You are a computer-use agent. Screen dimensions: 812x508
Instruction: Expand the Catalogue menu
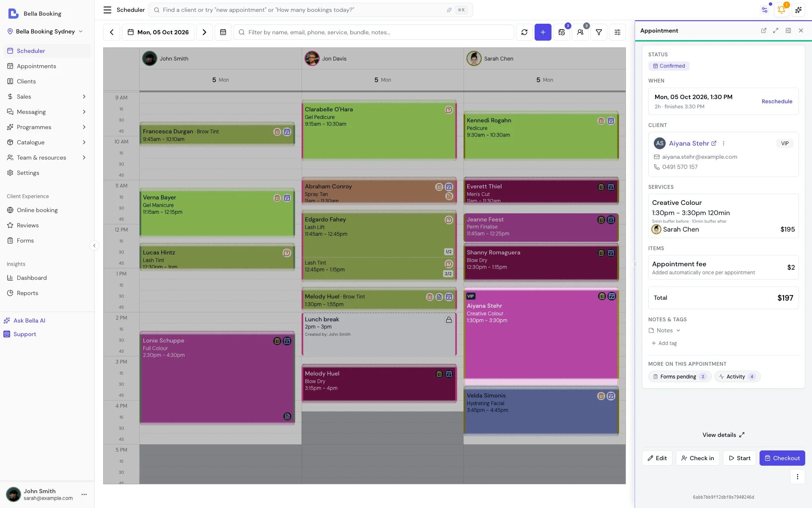tap(47, 142)
